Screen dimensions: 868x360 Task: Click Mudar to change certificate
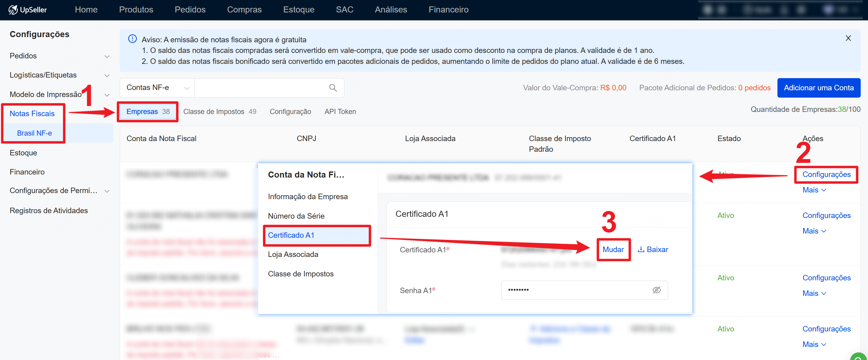(613, 249)
